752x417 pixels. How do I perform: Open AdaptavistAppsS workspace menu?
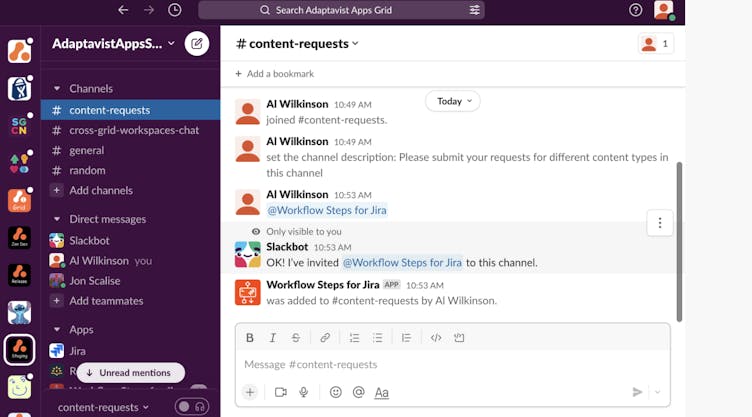(x=113, y=44)
